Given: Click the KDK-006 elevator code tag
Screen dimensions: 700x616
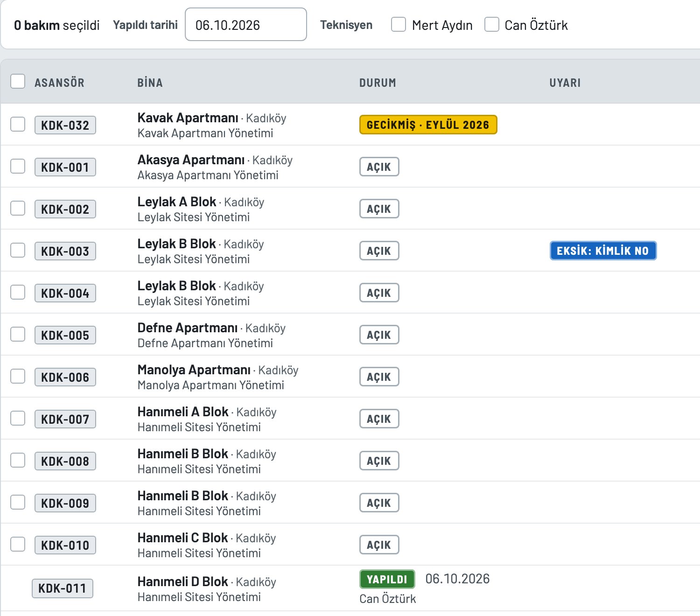Looking at the screenshot, I should (65, 377).
